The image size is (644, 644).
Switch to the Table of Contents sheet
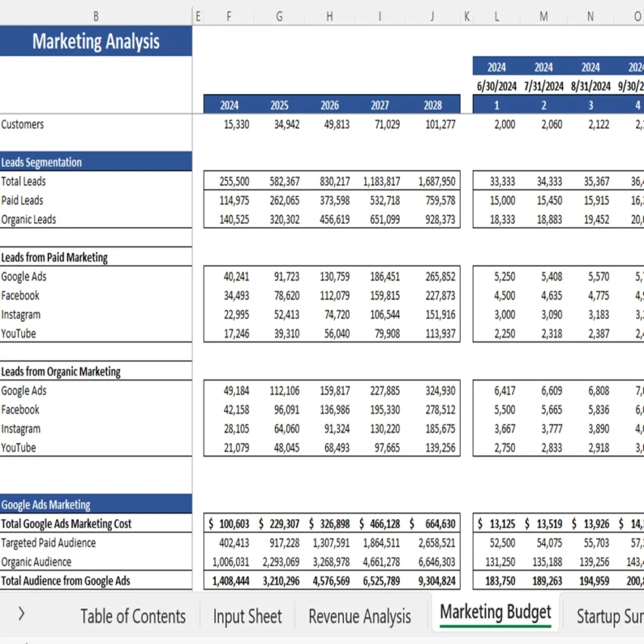[x=133, y=616]
